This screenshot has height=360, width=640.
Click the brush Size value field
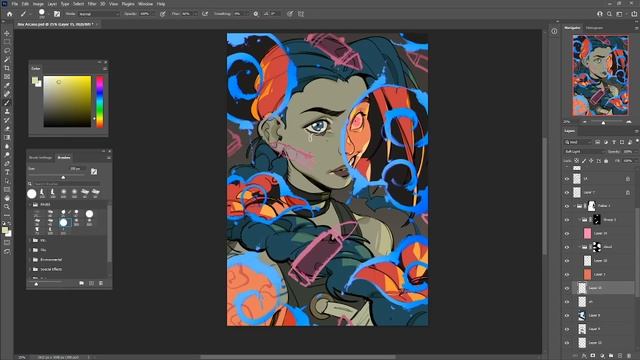77,169
